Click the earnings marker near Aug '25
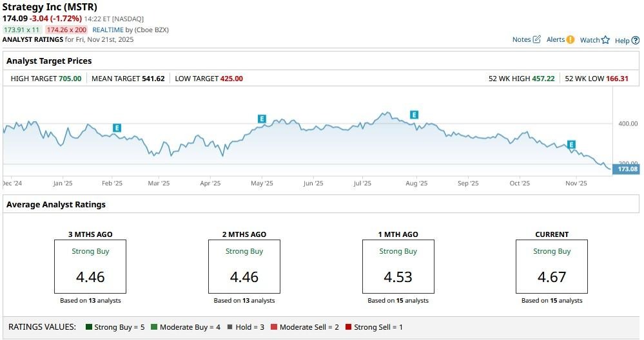 pos(414,115)
